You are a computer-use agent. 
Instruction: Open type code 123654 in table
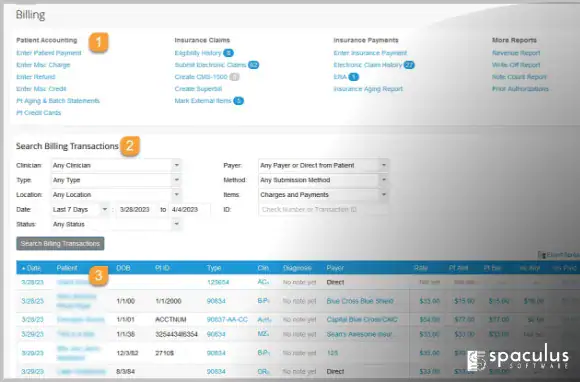pos(218,282)
